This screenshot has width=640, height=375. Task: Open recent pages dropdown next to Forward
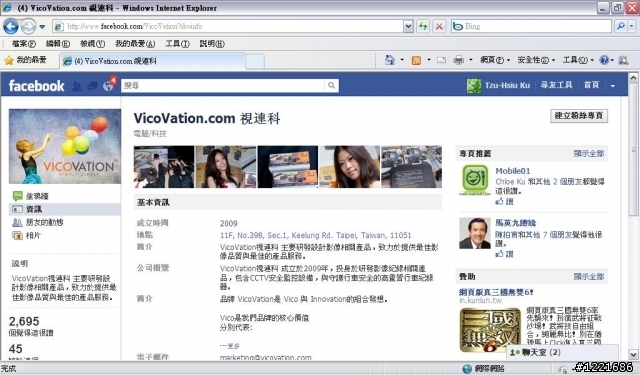coord(42,27)
